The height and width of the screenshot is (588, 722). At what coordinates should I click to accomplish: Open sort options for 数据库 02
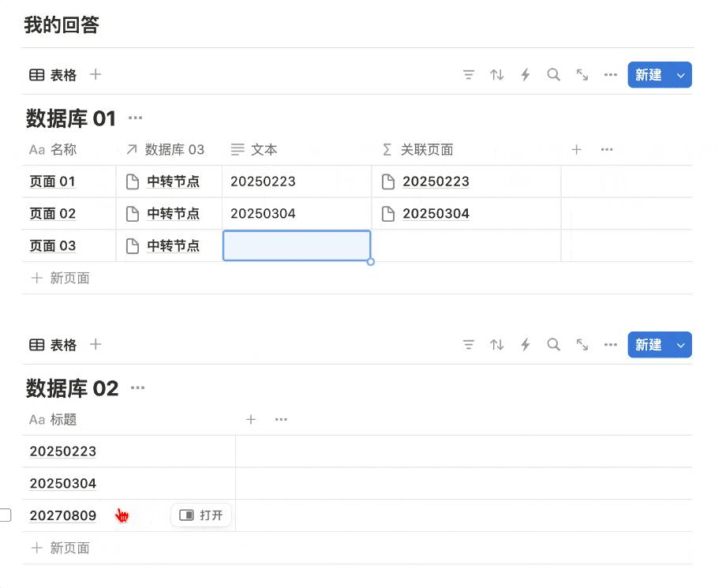click(x=497, y=344)
